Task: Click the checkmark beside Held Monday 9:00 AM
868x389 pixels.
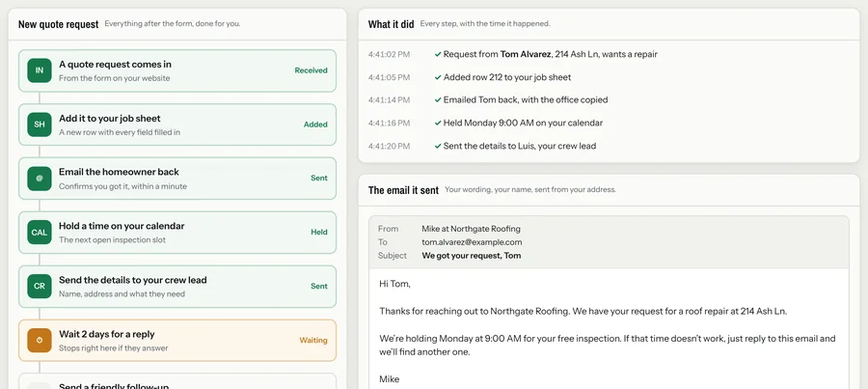Action: (438, 123)
